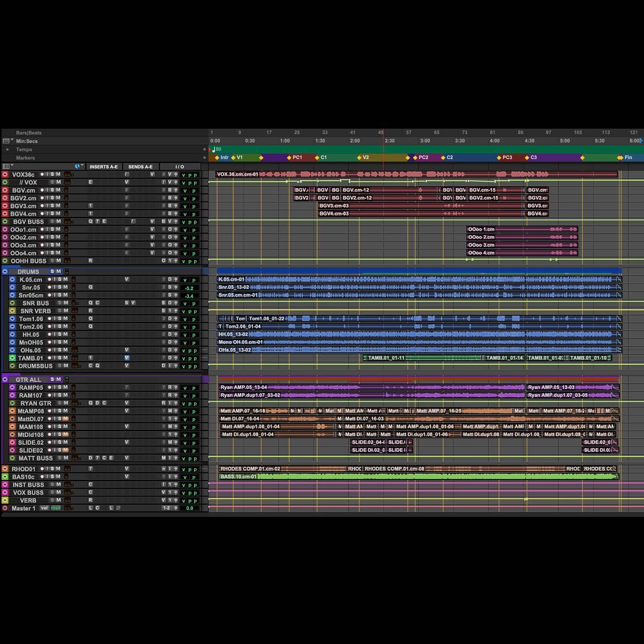The image size is (644, 644).
Task: Enable input monitoring on the HH.05 track
Action: (x=54, y=334)
